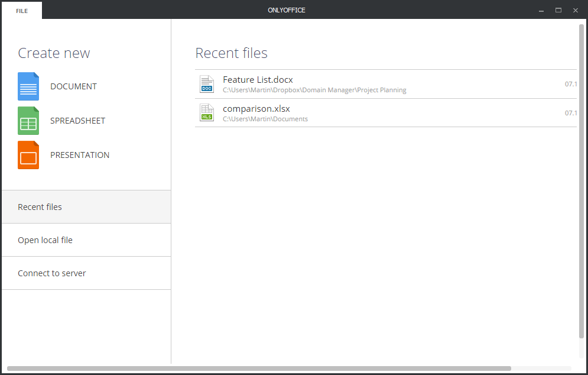The image size is (588, 375).
Task: Create a new DOCUMENT via its label
Action: (73, 86)
